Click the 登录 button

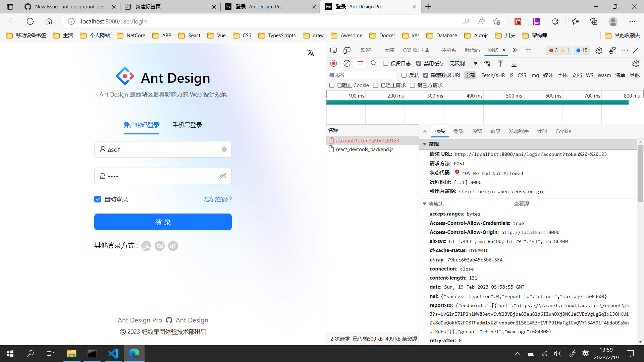click(x=163, y=222)
